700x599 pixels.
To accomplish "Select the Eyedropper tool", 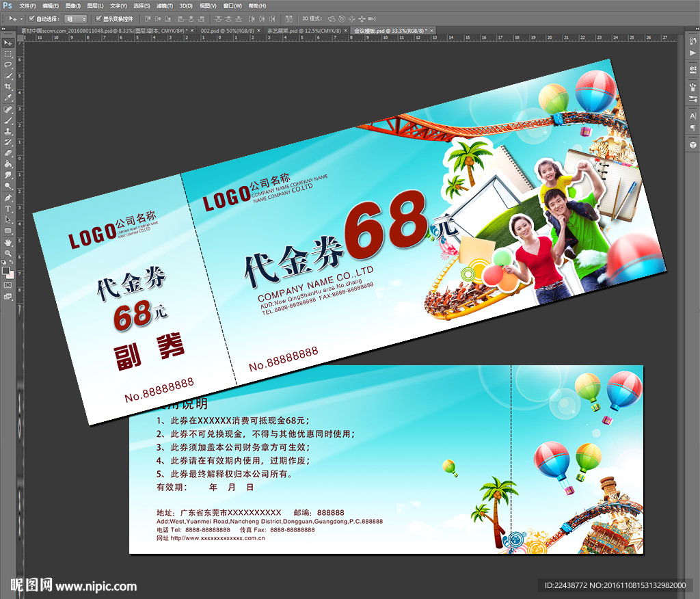I will [8, 97].
